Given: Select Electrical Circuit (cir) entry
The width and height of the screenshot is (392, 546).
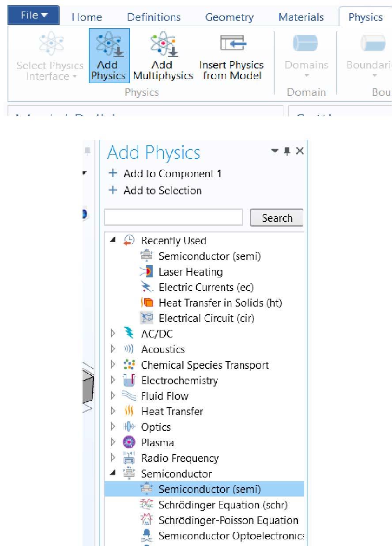Looking at the screenshot, I should (x=207, y=318).
